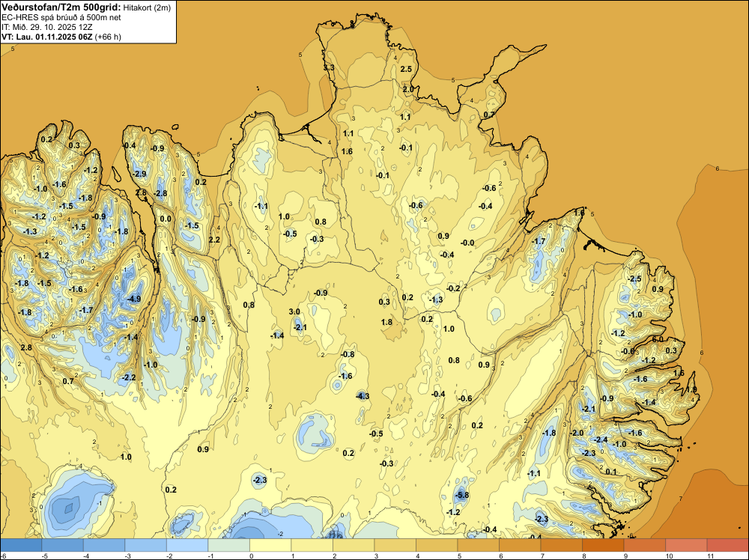Screen dimensions: 749x560
Task: Click the 'IT: Mið. 29. 10. 2025 12Z' line
Action: tap(47, 27)
